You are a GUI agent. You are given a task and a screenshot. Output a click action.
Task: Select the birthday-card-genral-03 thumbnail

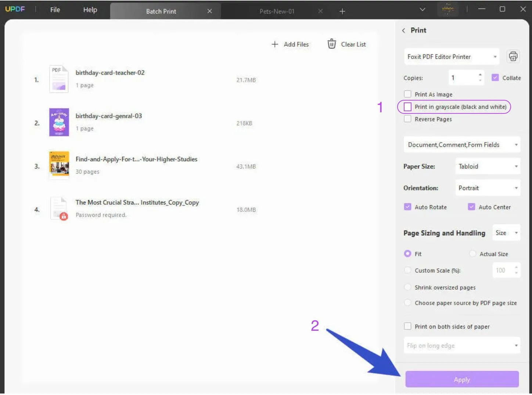coord(59,122)
